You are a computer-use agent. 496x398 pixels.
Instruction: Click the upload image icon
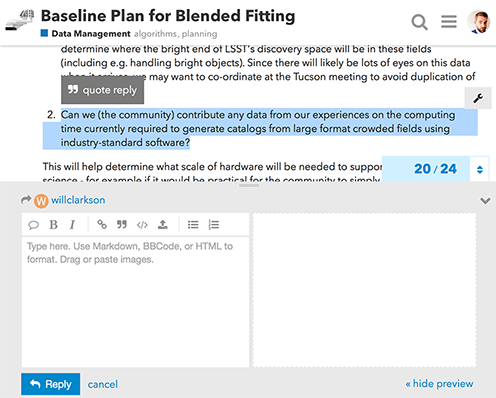click(x=163, y=224)
